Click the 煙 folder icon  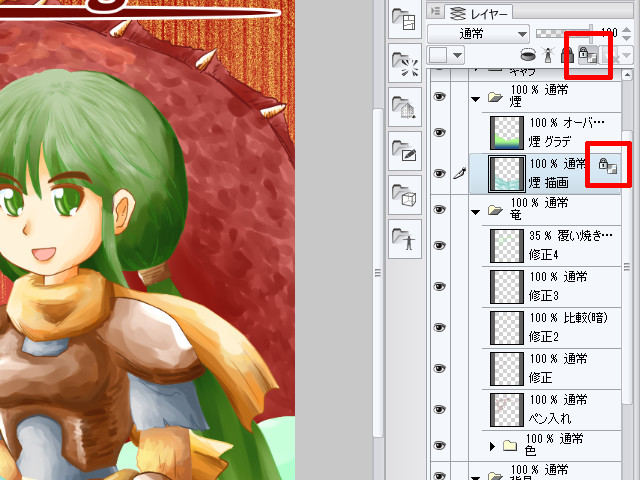tap(495, 97)
